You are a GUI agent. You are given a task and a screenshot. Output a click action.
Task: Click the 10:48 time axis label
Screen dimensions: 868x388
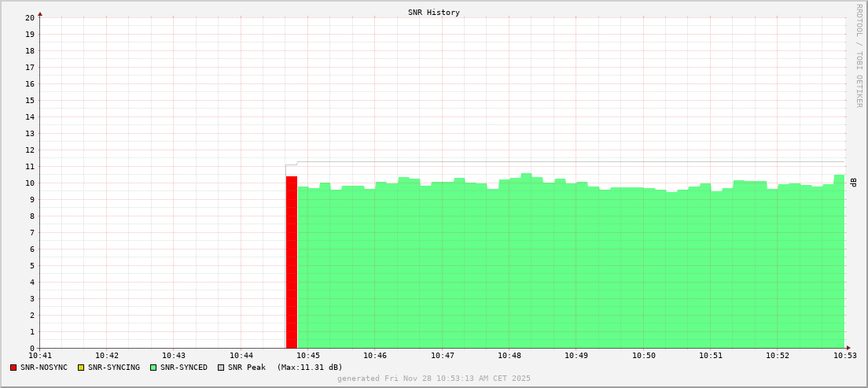coord(509,356)
